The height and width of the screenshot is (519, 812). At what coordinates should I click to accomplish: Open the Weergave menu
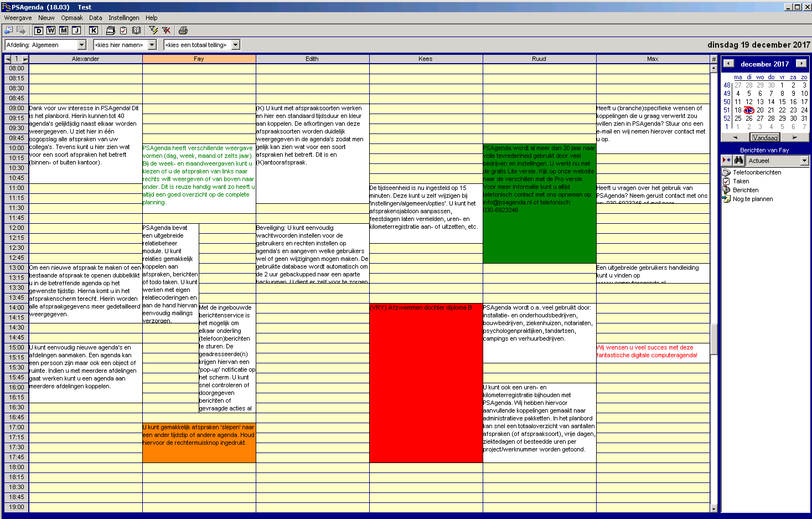tap(18, 17)
